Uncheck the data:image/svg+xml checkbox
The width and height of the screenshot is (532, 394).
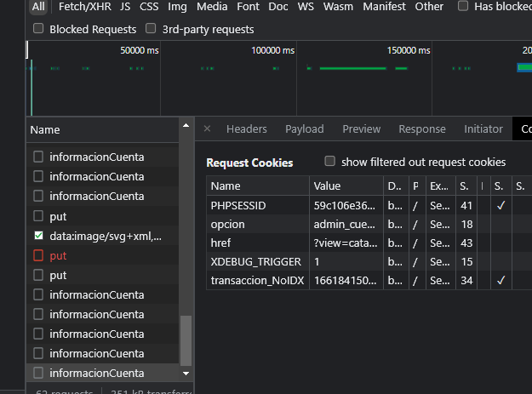pos(38,236)
